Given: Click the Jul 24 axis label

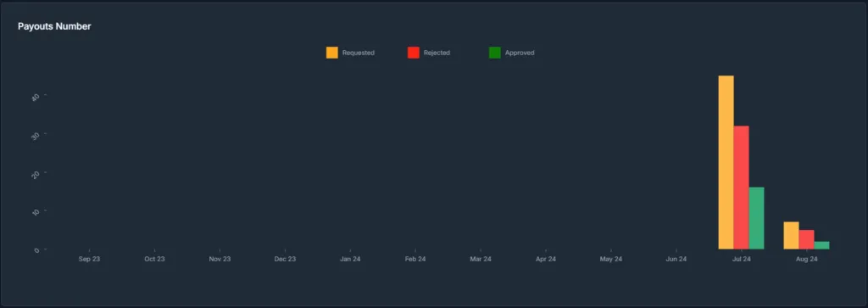Looking at the screenshot, I should (x=741, y=260).
